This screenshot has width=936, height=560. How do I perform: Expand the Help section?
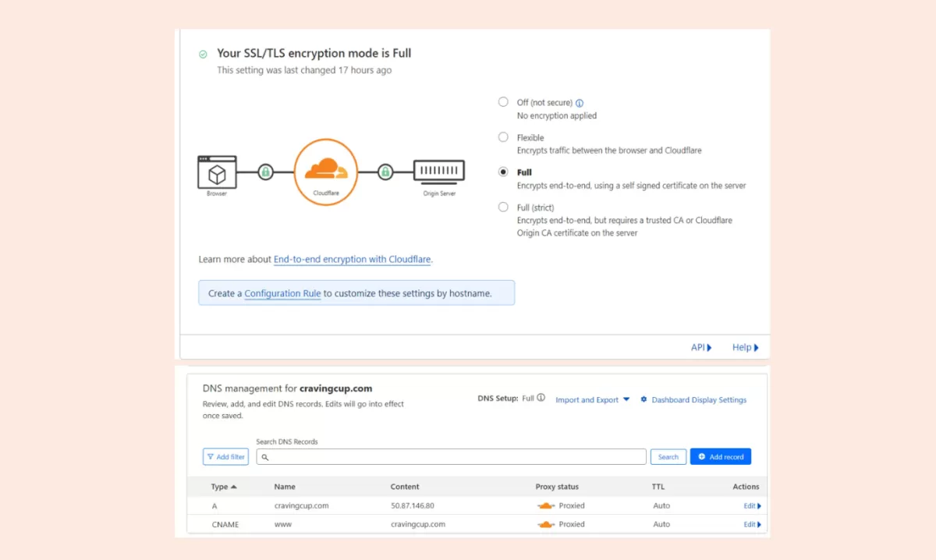point(746,348)
